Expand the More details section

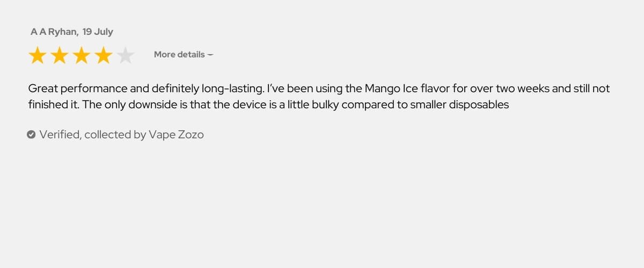[x=184, y=54]
